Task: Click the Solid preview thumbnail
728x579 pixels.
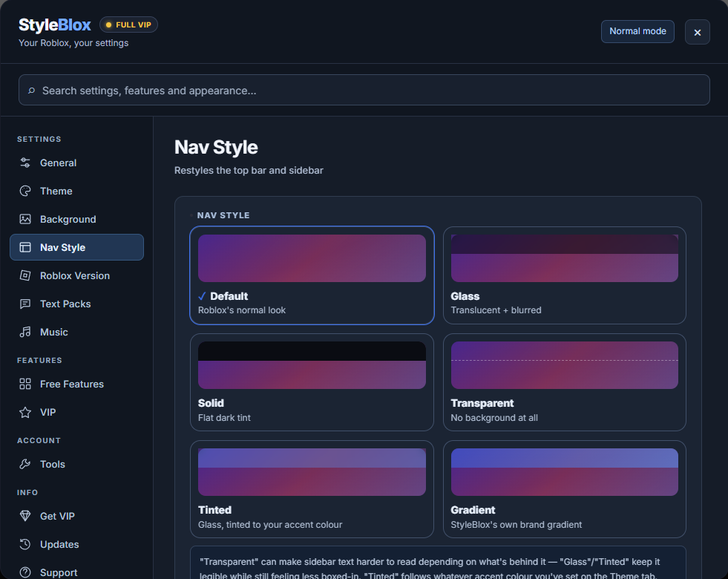Action: coord(312,365)
